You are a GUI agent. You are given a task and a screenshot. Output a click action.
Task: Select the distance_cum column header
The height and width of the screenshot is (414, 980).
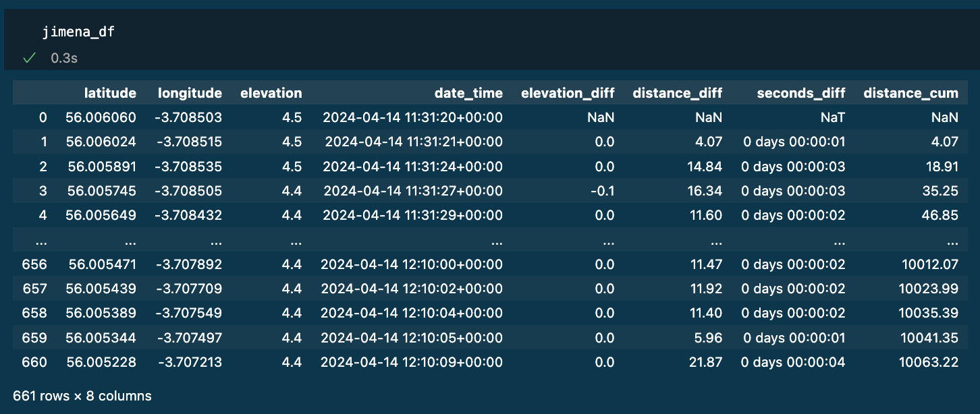coord(910,93)
